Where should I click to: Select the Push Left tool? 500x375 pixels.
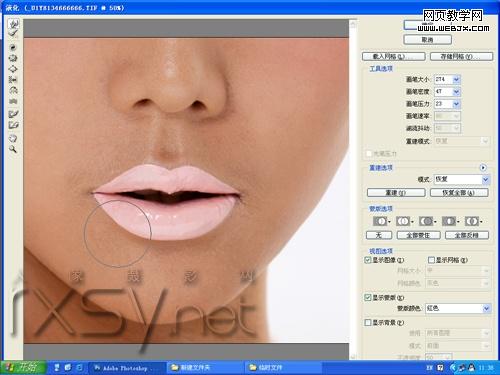[13, 80]
